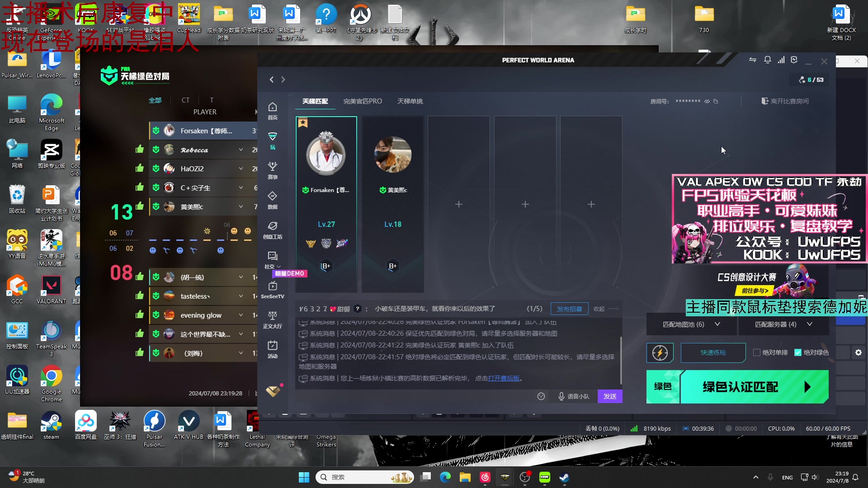868x488 pixels.
Task: Switch to the 天梯匹配 tab
Action: (315, 101)
